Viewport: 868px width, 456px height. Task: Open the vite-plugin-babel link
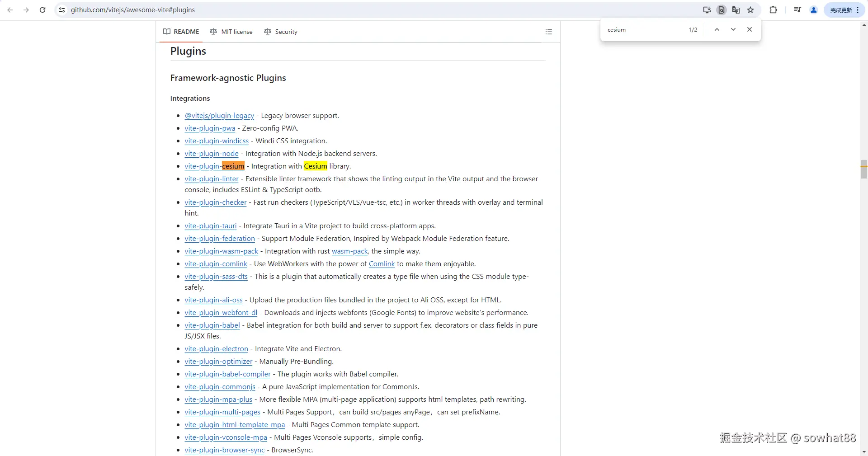pyautogui.click(x=212, y=325)
